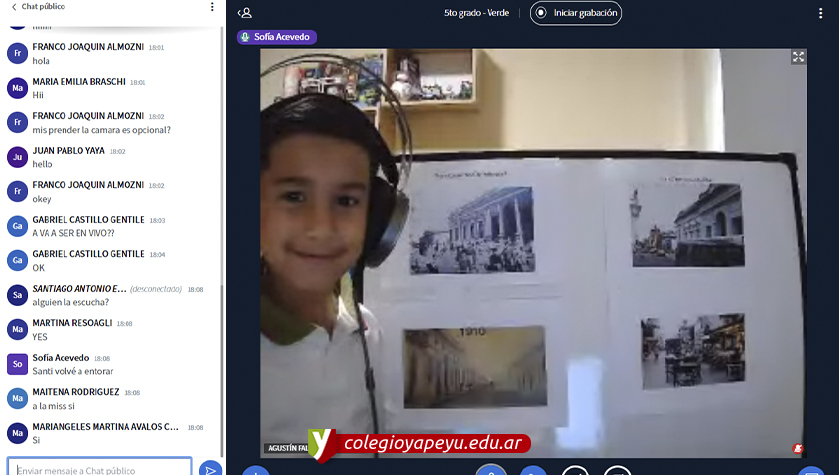Click Maitena Rodriguez's avatar icon

coord(16,398)
